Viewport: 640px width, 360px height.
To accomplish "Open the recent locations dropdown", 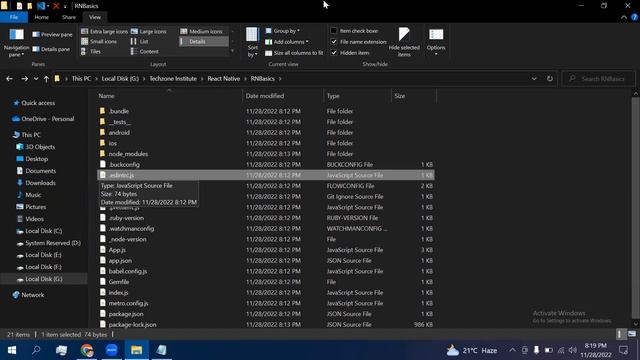I will [36, 79].
